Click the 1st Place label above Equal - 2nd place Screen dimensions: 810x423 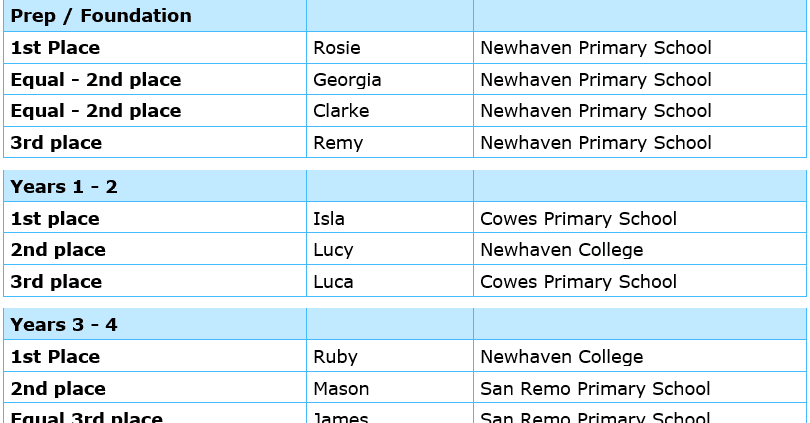click(x=55, y=48)
